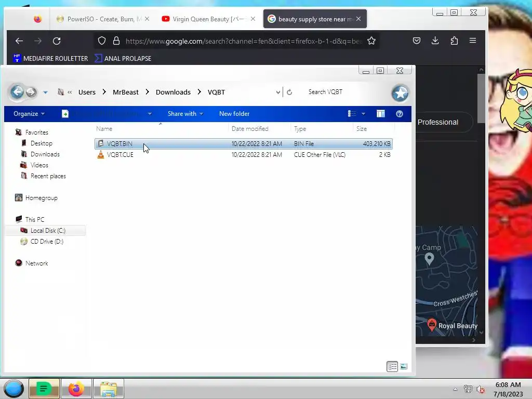Image resolution: width=532 pixels, height=399 pixels.
Task: Open the Firefox hamburger menu
Action: 473,41
